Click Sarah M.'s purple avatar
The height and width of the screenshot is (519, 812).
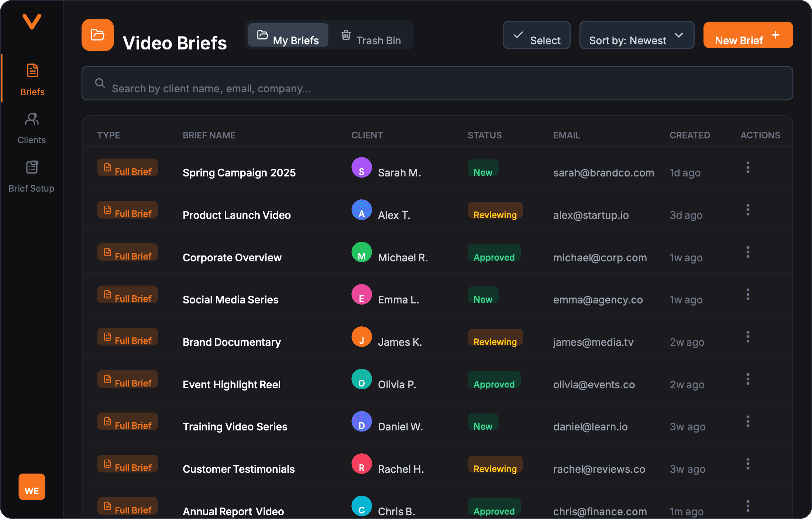click(361, 168)
